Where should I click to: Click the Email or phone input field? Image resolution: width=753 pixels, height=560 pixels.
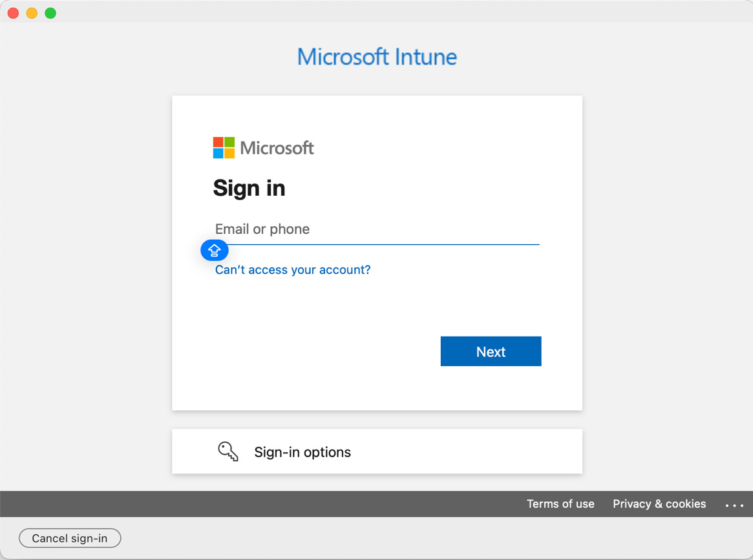tap(377, 230)
